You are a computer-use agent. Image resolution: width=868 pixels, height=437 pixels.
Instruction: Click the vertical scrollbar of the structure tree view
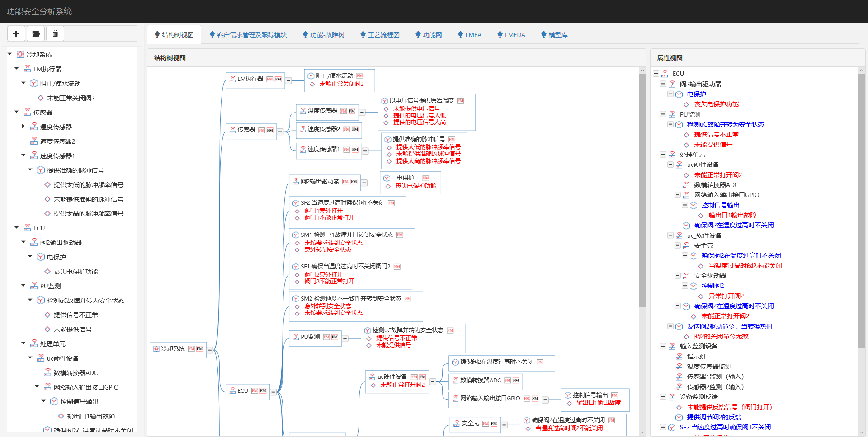pos(642,181)
